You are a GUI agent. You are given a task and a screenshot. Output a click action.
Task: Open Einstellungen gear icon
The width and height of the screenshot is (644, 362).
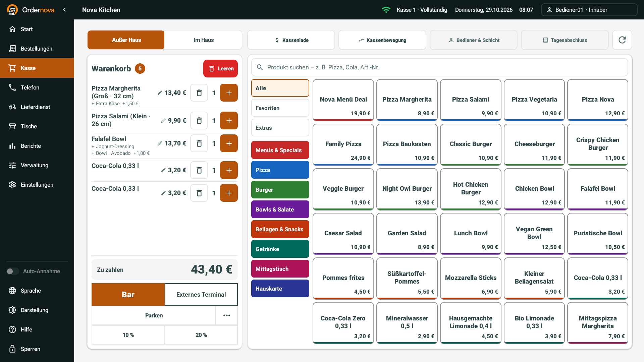click(12, 185)
